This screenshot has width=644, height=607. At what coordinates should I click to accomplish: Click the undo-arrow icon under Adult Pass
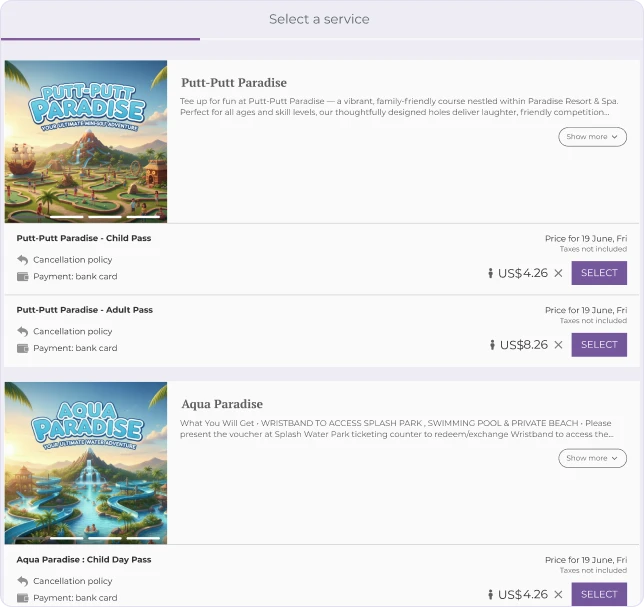tap(23, 331)
